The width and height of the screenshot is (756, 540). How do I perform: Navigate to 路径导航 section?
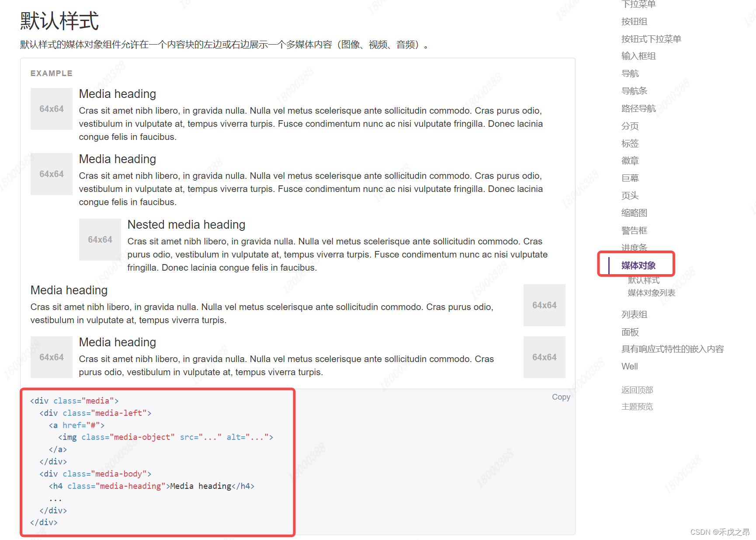pos(638,108)
